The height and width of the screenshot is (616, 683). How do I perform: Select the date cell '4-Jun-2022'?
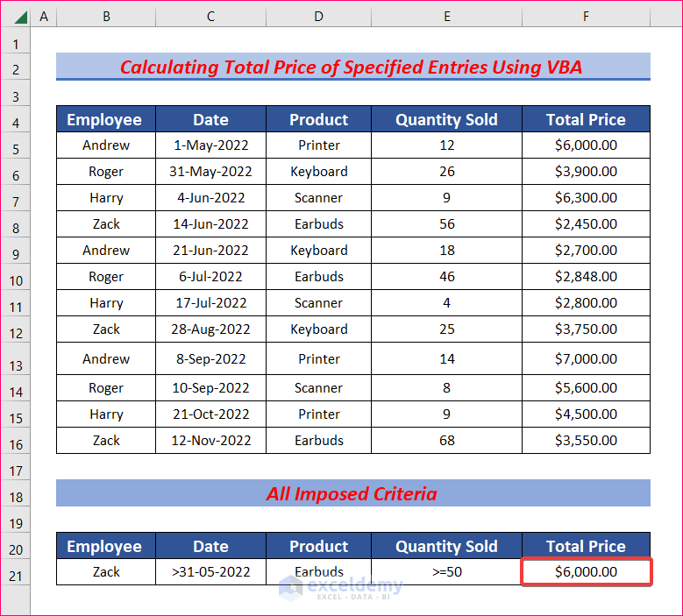point(210,198)
